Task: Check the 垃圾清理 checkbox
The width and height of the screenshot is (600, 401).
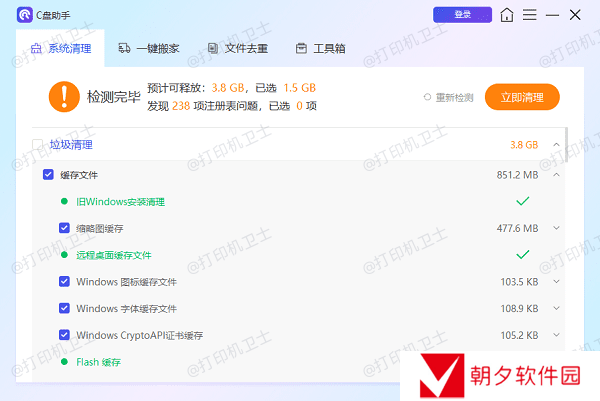Action: (x=38, y=145)
